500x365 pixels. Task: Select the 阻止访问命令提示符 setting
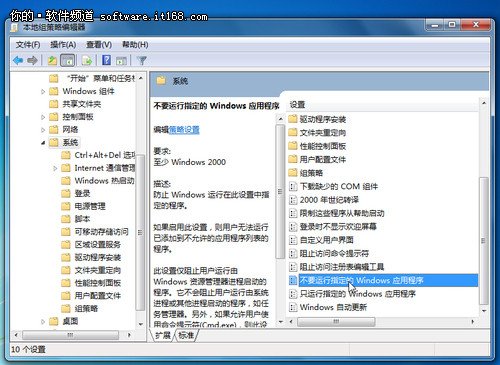tap(334, 253)
